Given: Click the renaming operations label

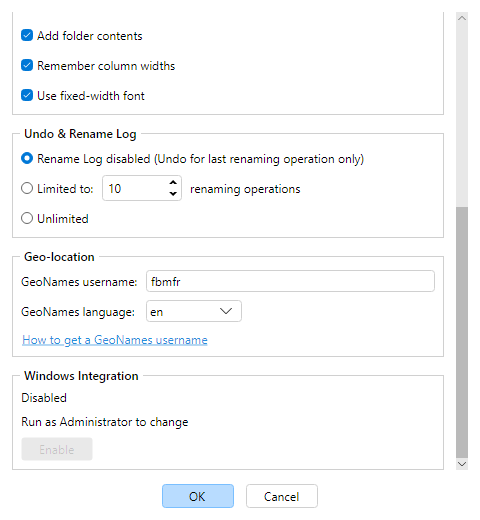Looking at the screenshot, I should [245, 189].
